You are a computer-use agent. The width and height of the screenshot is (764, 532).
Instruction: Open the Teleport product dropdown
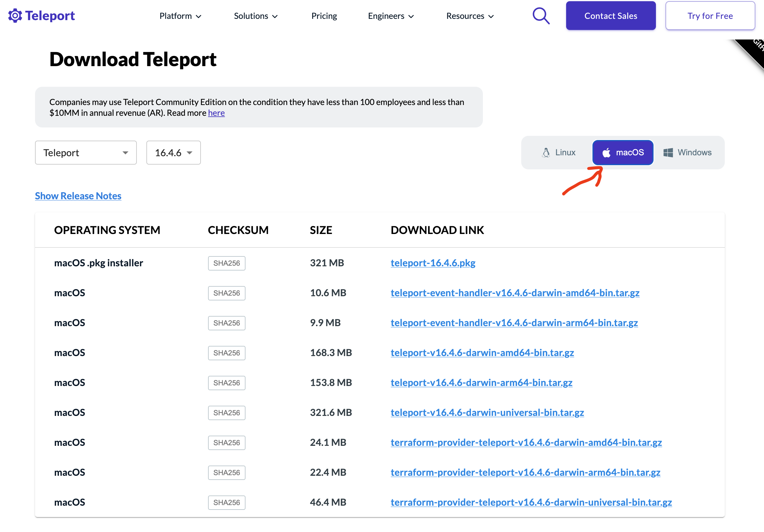(x=86, y=153)
